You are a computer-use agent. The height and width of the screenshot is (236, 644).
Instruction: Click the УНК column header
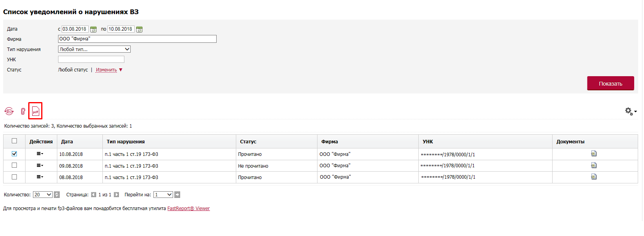tap(485, 142)
